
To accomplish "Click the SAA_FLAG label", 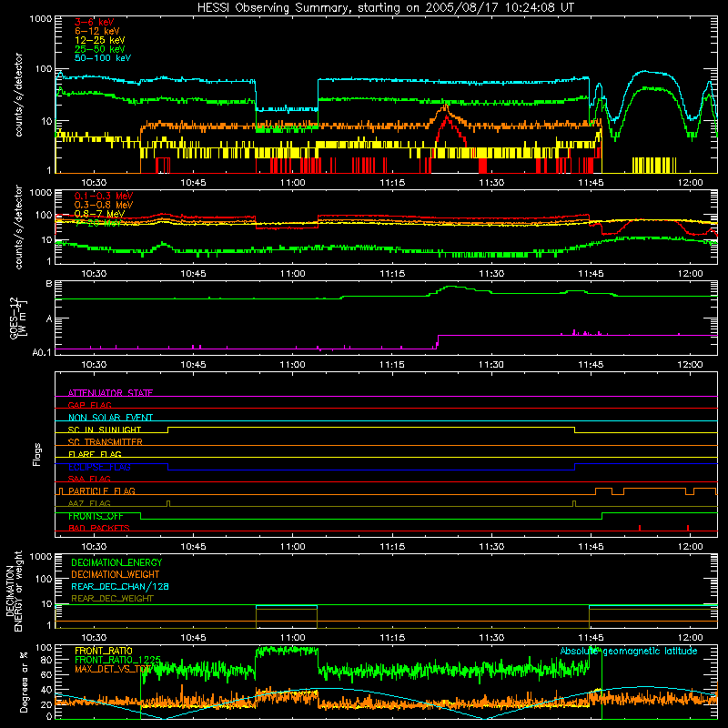I will [x=89, y=479].
